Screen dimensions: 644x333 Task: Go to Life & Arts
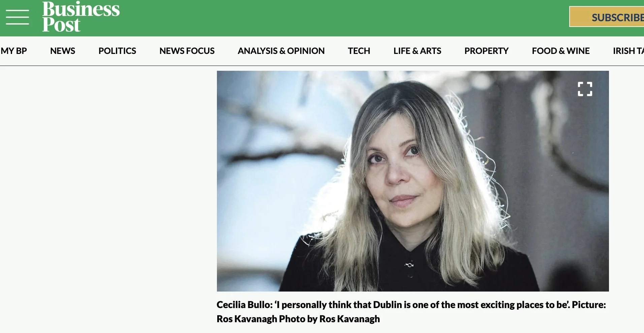click(417, 51)
